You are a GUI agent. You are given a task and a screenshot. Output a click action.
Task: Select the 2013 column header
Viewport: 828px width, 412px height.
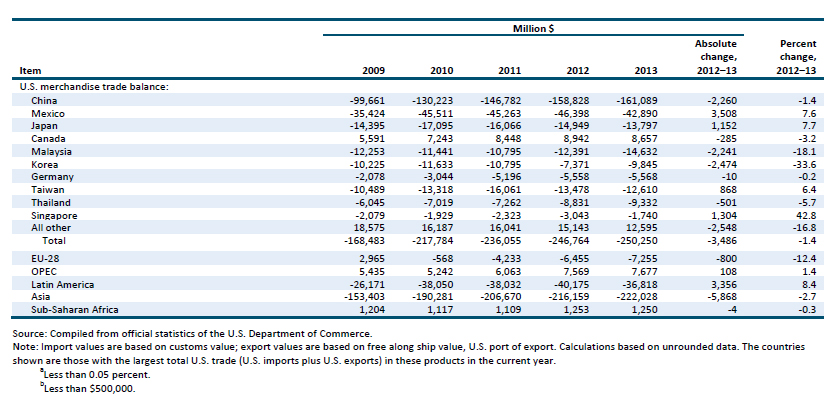(x=647, y=71)
